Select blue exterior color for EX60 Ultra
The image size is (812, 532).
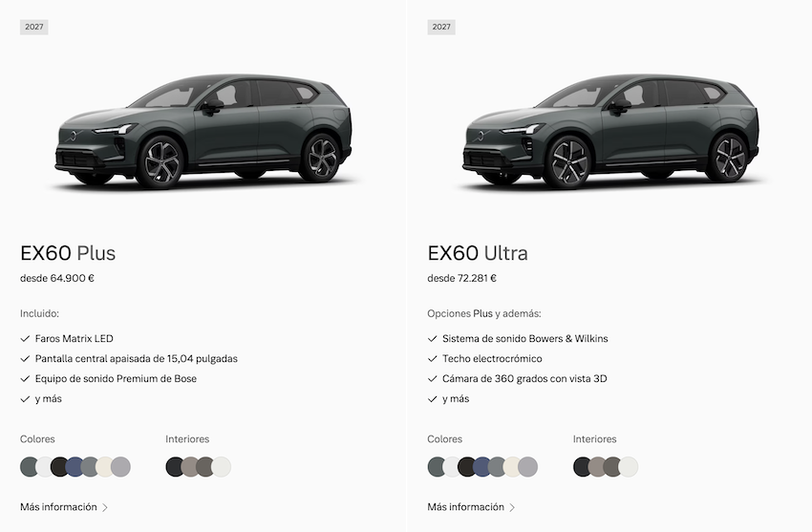click(x=482, y=467)
